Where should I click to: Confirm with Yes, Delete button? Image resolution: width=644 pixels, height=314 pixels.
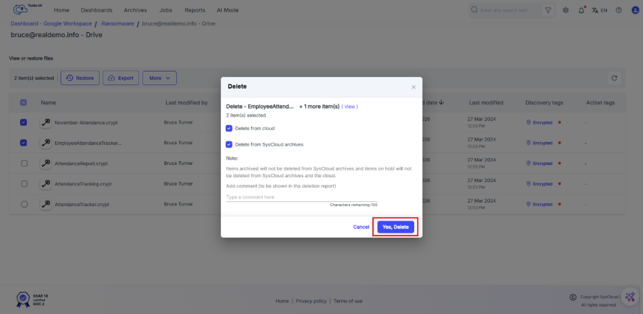[396, 227]
